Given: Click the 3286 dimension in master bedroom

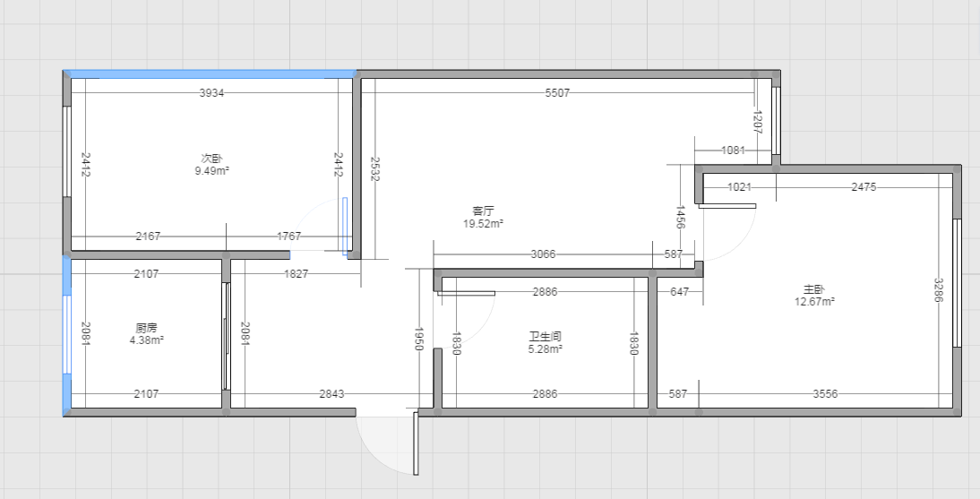Looking at the screenshot, I should point(938,289).
